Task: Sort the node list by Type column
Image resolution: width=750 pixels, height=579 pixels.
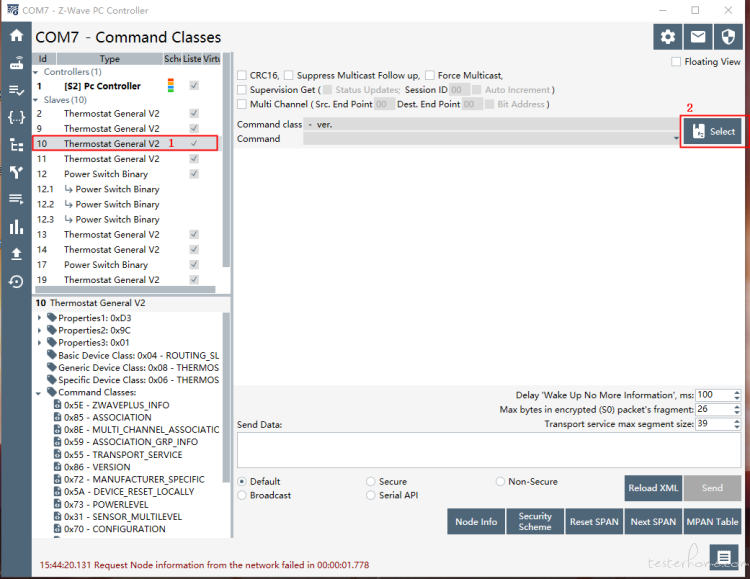Action: pyautogui.click(x=110, y=58)
